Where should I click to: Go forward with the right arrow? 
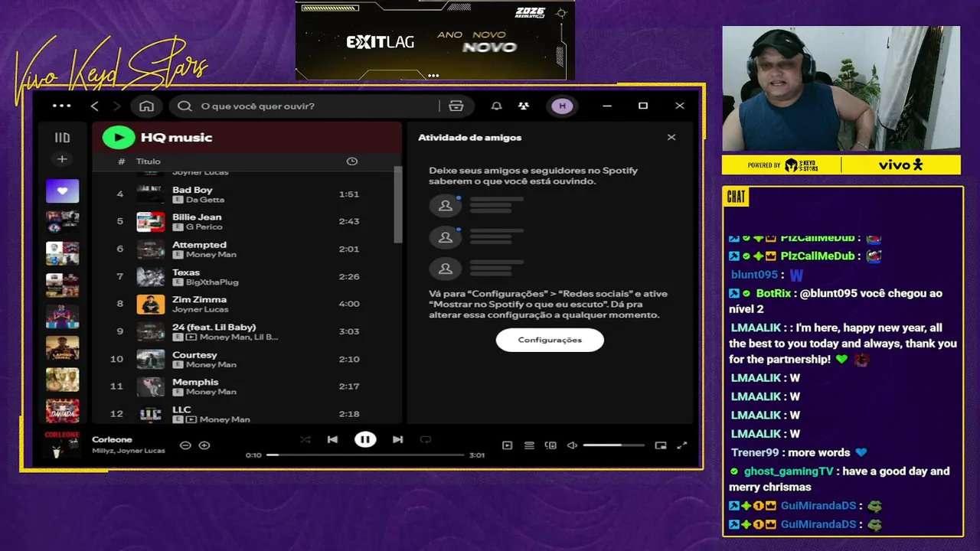click(x=116, y=106)
